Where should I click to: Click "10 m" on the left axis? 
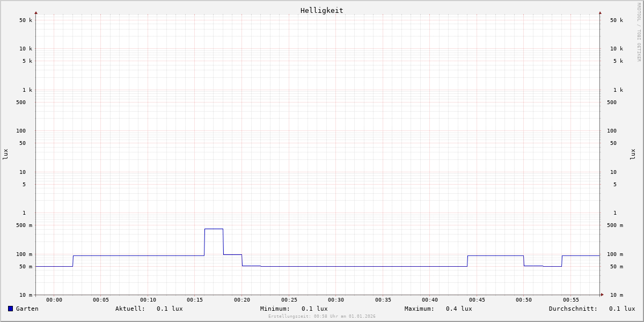[26, 295]
